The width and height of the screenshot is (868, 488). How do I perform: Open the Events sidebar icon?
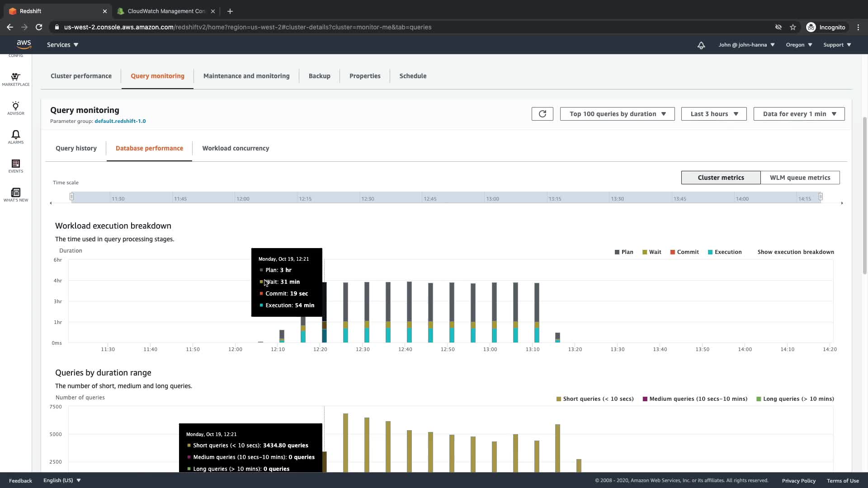click(x=15, y=166)
